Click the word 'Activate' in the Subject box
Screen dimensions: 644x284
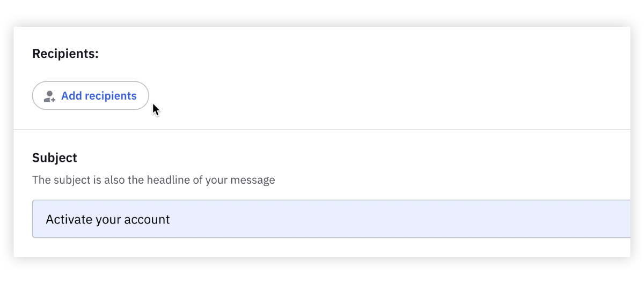click(x=66, y=220)
